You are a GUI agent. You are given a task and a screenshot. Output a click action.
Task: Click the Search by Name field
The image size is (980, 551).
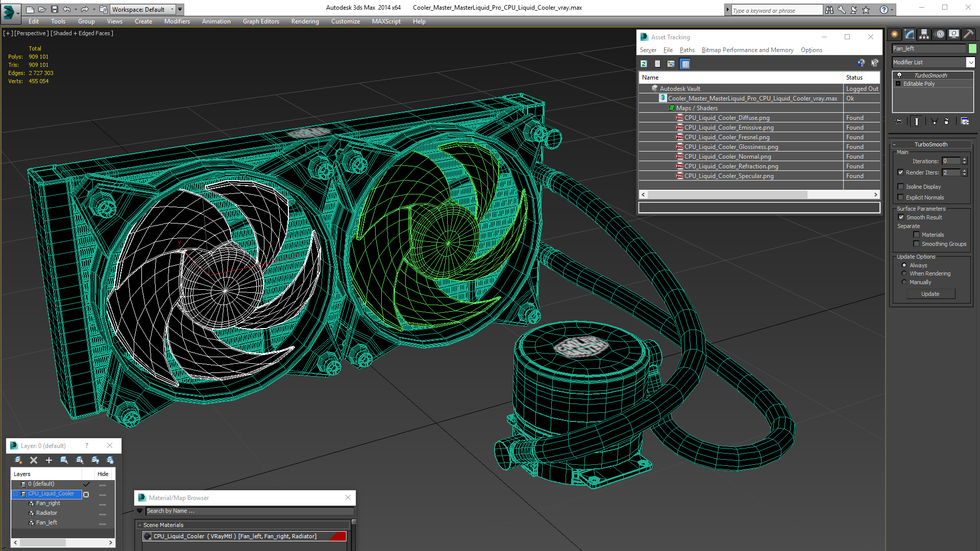pos(250,511)
